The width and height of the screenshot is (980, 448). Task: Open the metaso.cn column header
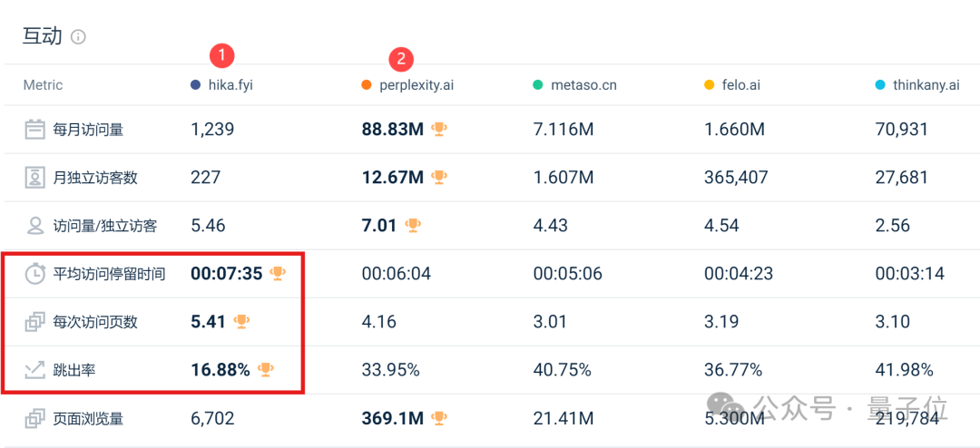click(x=583, y=85)
